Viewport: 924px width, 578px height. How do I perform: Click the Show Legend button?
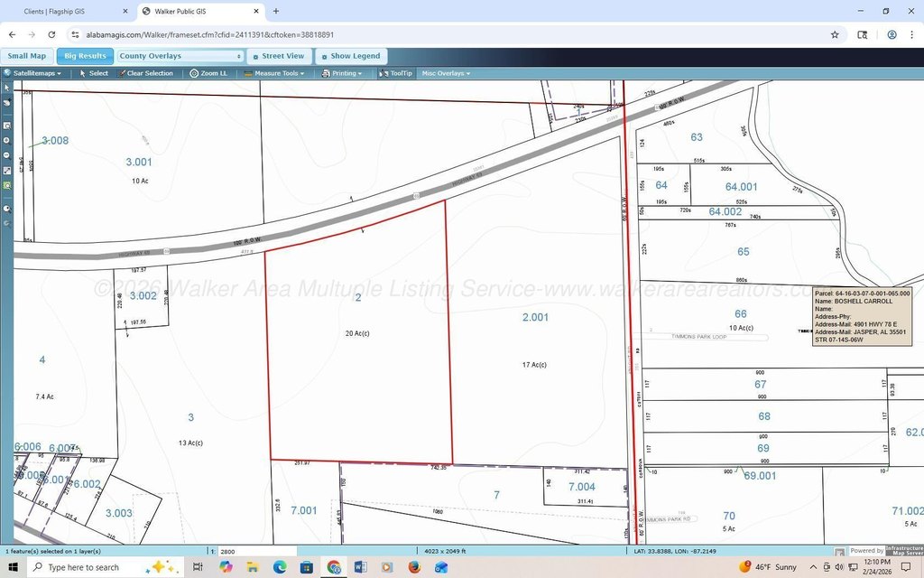coord(351,56)
